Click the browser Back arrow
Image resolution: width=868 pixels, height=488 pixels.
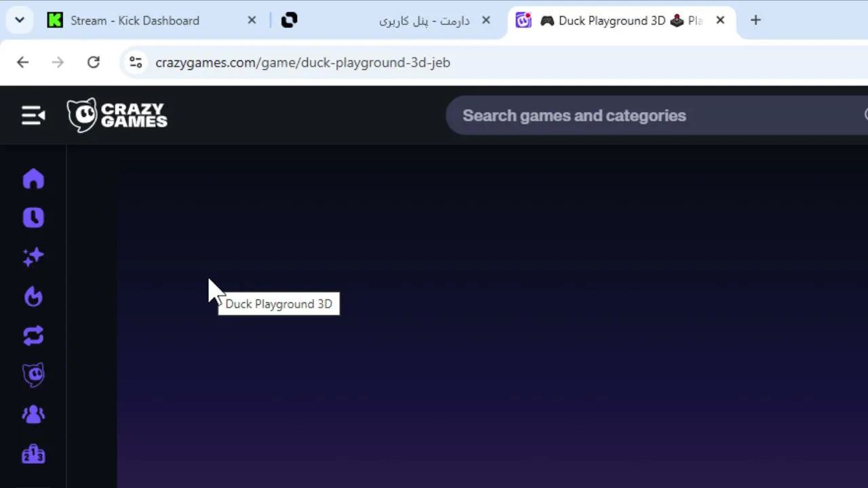point(23,62)
